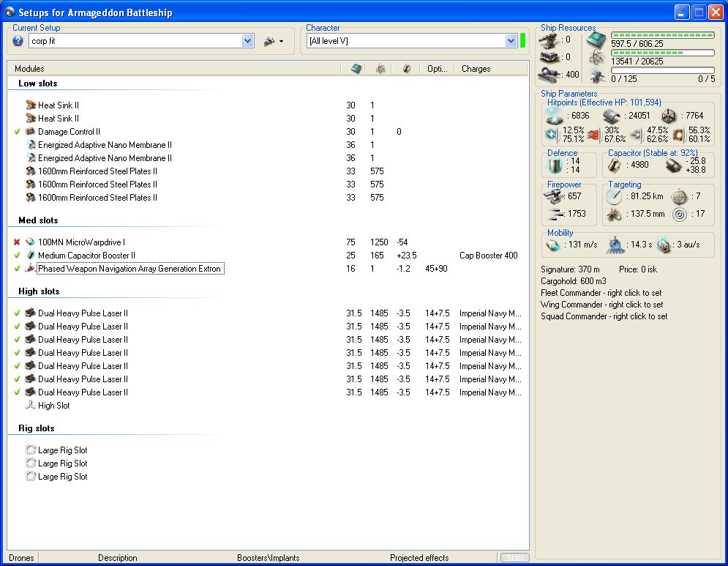
Task: Toggle the Phased Weapon Navigation Array checkmark
Action: click(17, 269)
